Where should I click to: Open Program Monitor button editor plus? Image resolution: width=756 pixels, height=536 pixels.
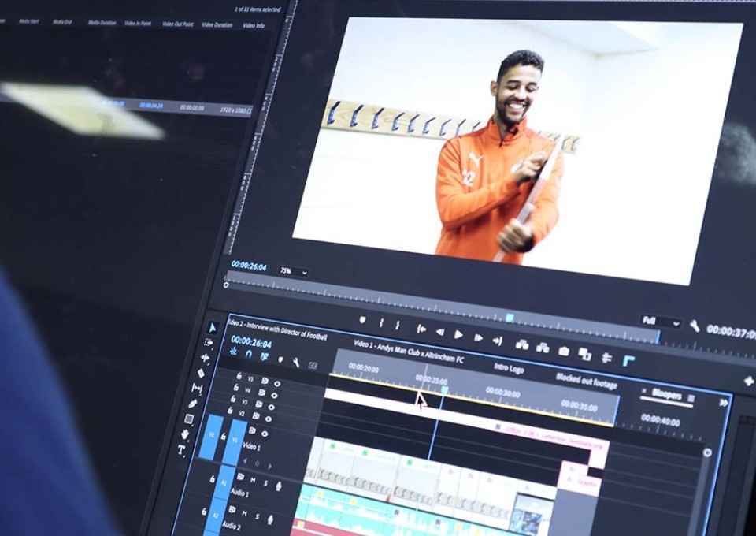[x=750, y=382]
